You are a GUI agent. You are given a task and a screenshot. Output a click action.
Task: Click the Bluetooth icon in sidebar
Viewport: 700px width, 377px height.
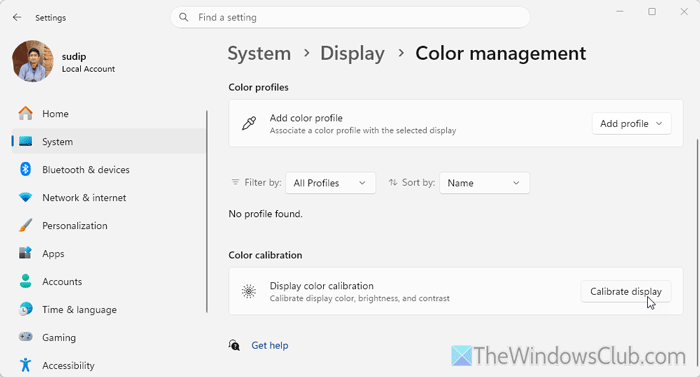(x=25, y=169)
